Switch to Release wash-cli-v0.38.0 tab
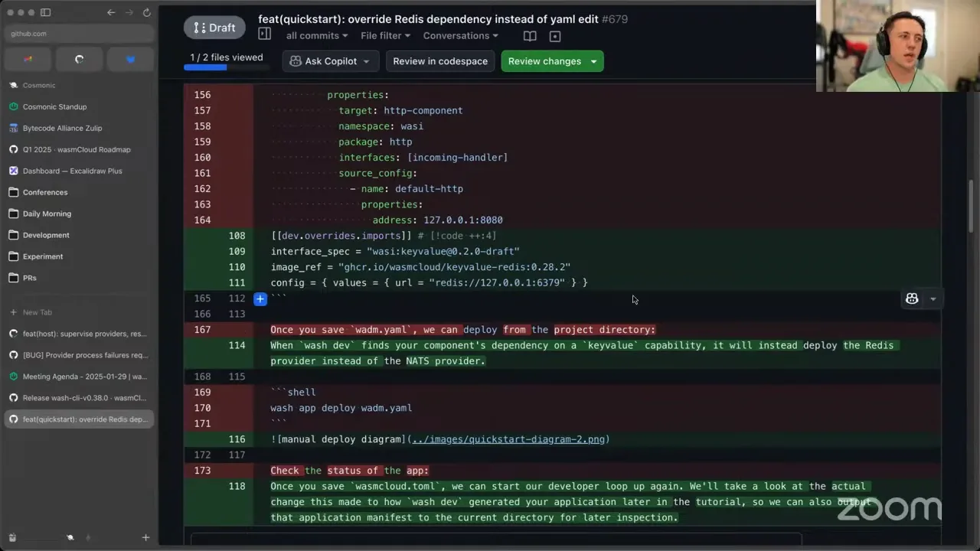 click(x=80, y=398)
